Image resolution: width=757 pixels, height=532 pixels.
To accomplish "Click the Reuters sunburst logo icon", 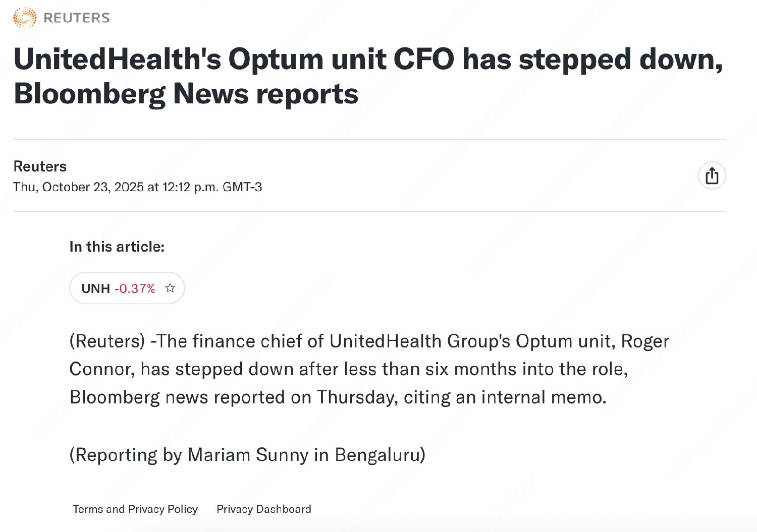I will pos(25,18).
